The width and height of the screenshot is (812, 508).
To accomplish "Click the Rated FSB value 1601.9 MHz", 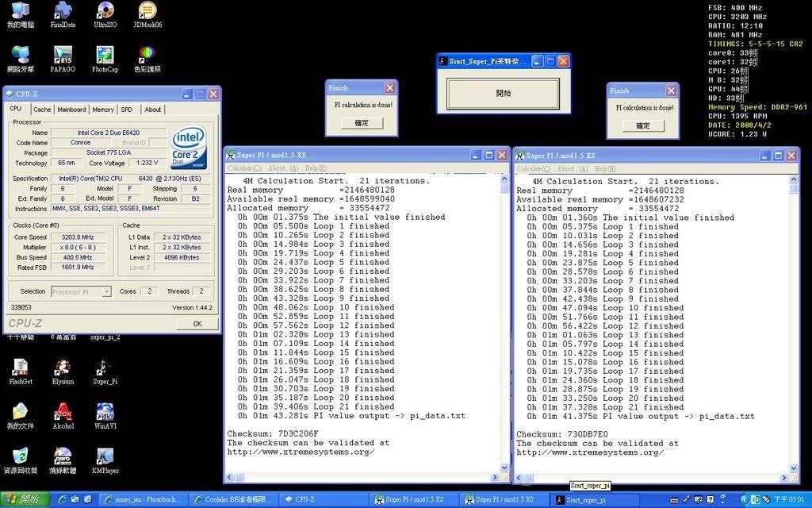I will click(78, 267).
